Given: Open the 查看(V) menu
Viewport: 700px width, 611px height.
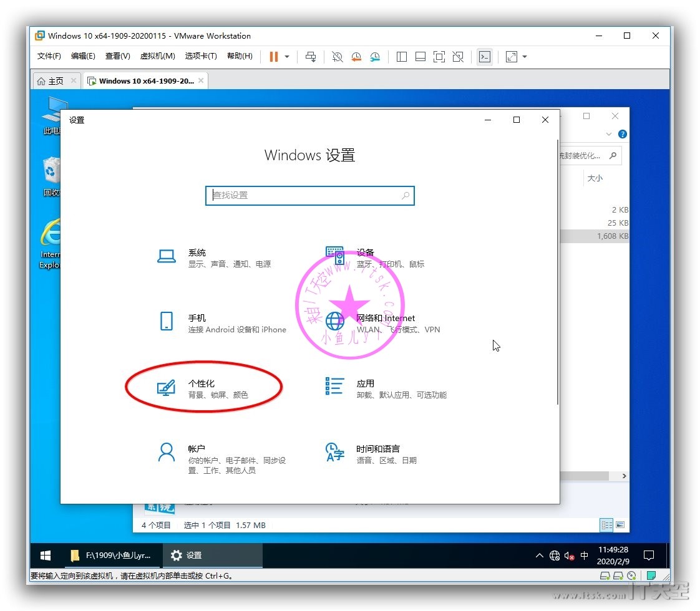Looking at the screenshot, I should tap(117, 55).
